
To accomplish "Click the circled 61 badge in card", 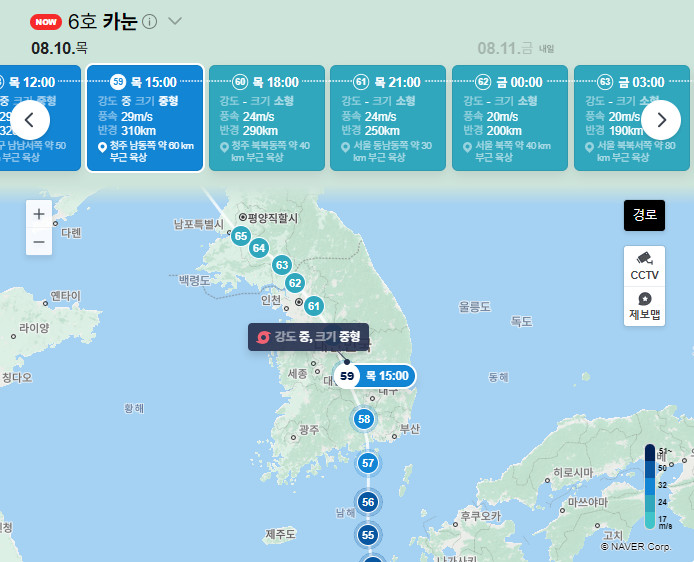I will click(x=361, y=82).
